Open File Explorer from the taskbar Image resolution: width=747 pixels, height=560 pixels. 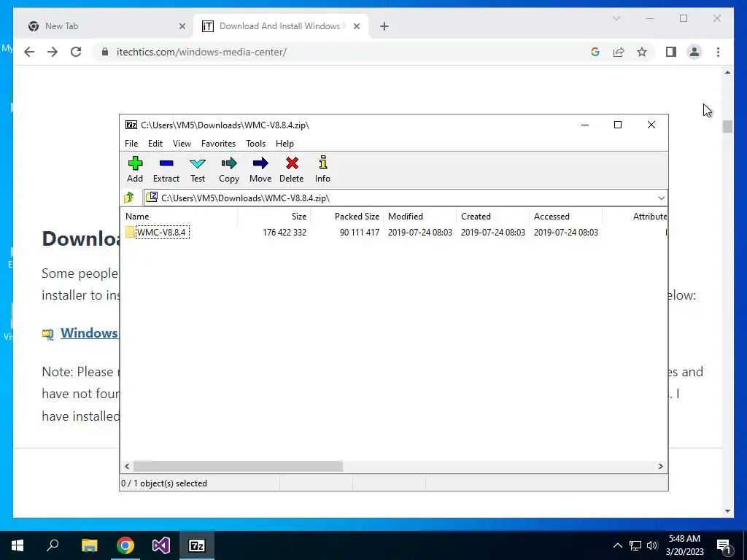click(x=89, y=545)
